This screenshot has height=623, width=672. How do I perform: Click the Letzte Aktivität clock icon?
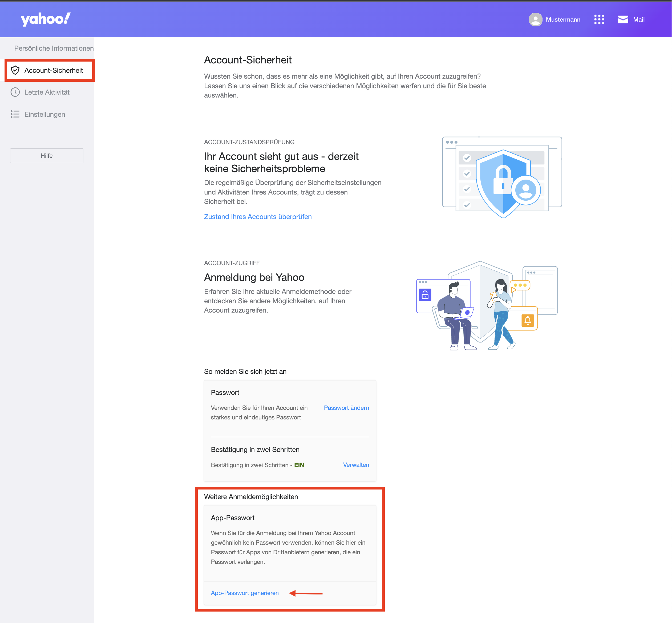[15, 92]
